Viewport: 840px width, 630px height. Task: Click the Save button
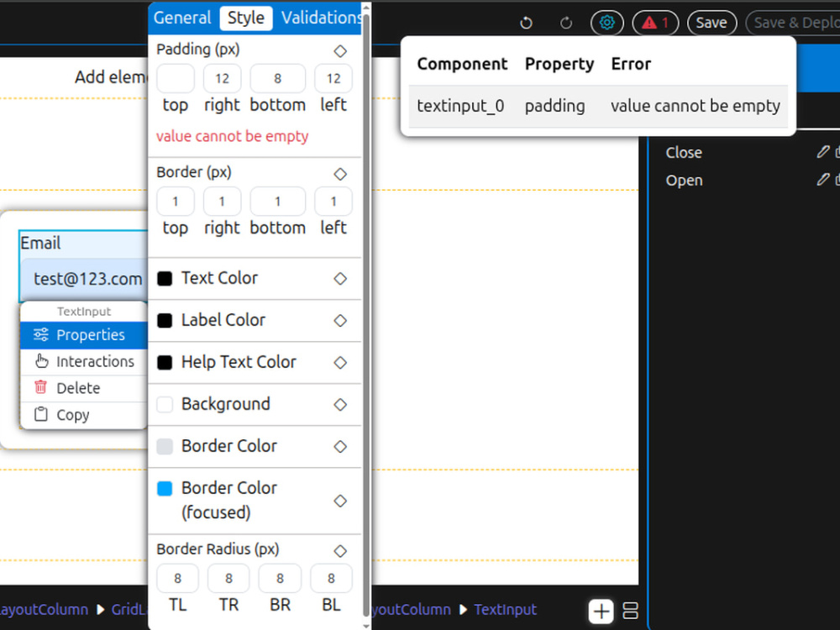pos(711,23)
